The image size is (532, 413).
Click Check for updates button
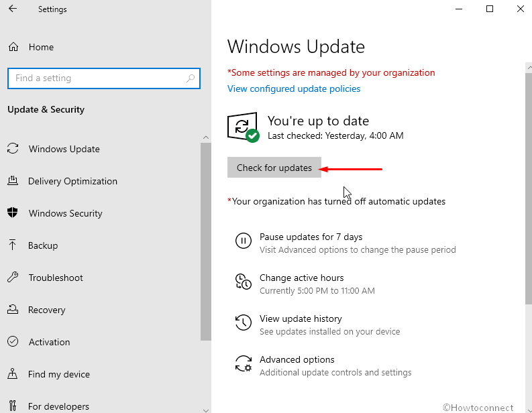pos(274,167)
